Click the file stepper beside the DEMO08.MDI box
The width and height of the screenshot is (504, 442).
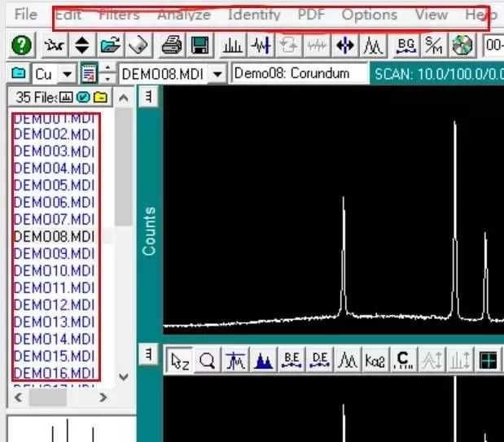click(x=108, y=73)
